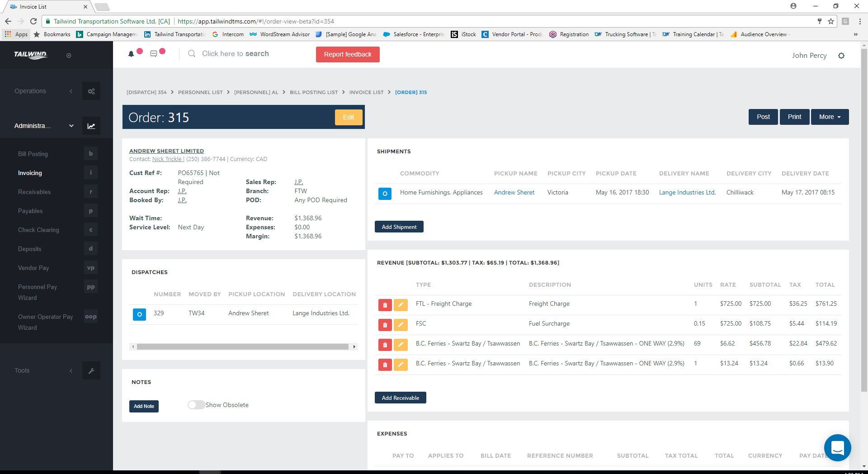The width and height of the screenshot is (868, 474).
Task: Click the search magnifier icon
Action: tap(192, 54)
